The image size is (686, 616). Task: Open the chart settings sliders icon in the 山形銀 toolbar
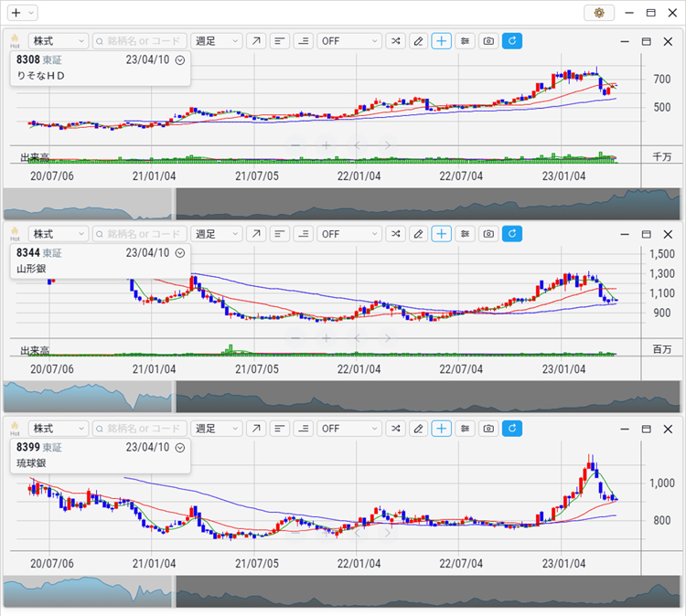(x=466, y=234)
